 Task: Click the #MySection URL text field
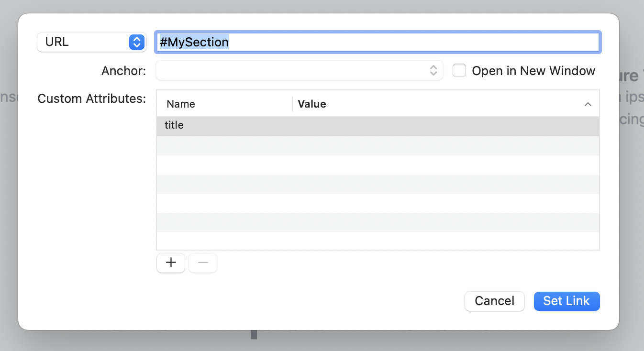pos(378,42)
